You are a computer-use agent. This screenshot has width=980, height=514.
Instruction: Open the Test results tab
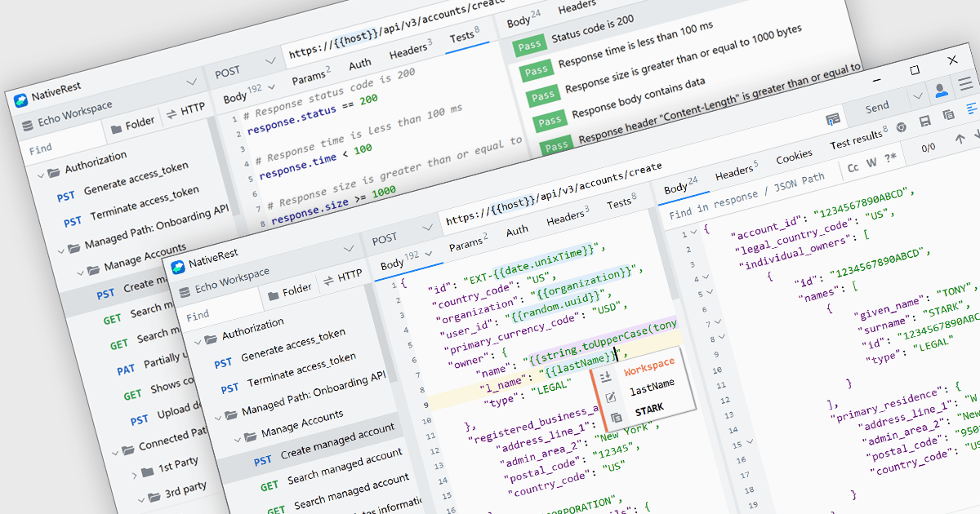point(859,138)
